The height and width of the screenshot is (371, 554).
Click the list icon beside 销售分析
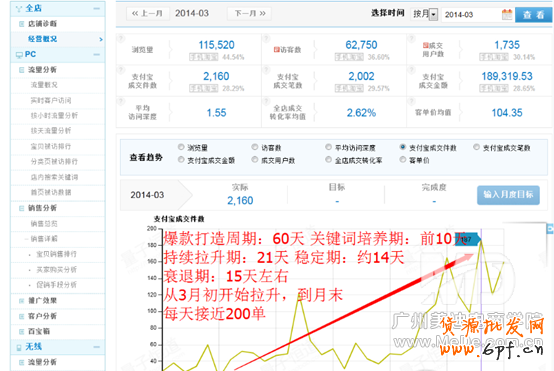(x=22, y=208)
